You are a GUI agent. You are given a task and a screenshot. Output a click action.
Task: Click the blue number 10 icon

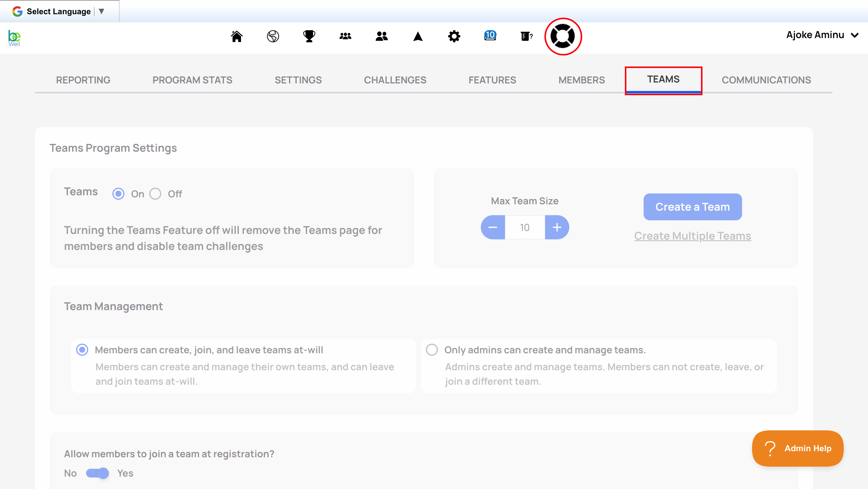pos(490,35)
